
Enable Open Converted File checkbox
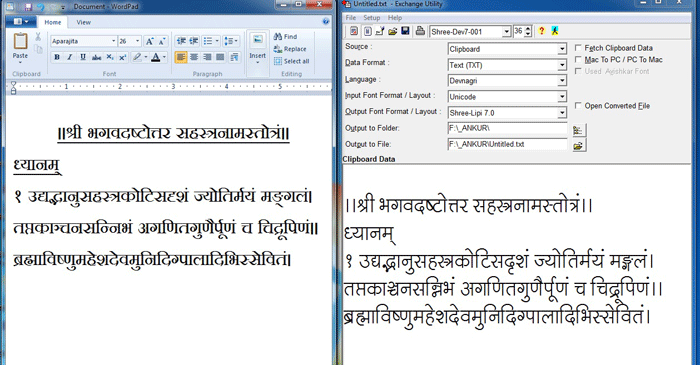point(578,105)
